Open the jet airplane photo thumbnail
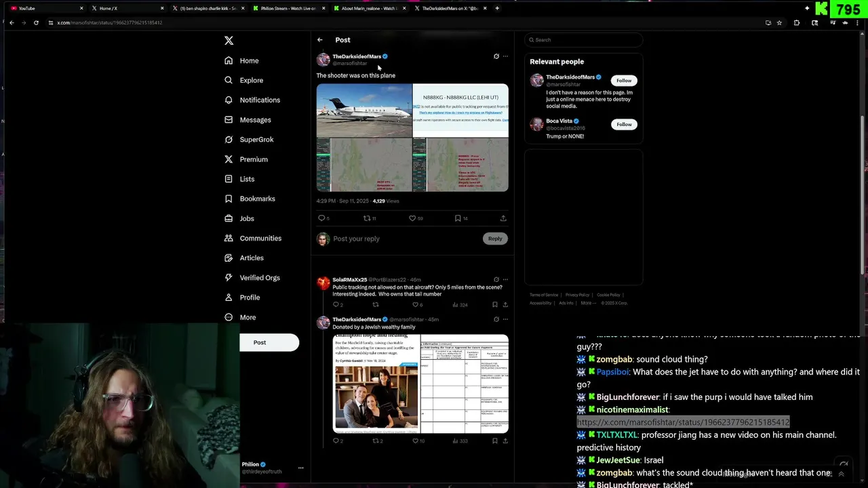 [364, 110]
